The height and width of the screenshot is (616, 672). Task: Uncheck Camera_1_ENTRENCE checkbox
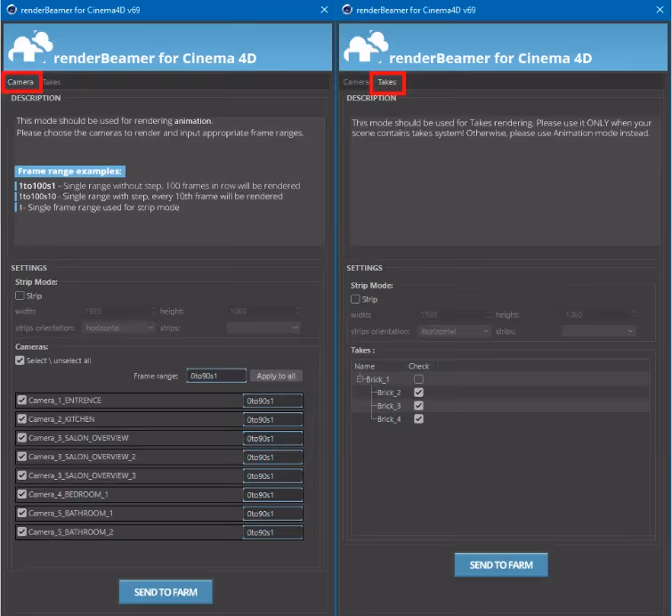[22, 401]
